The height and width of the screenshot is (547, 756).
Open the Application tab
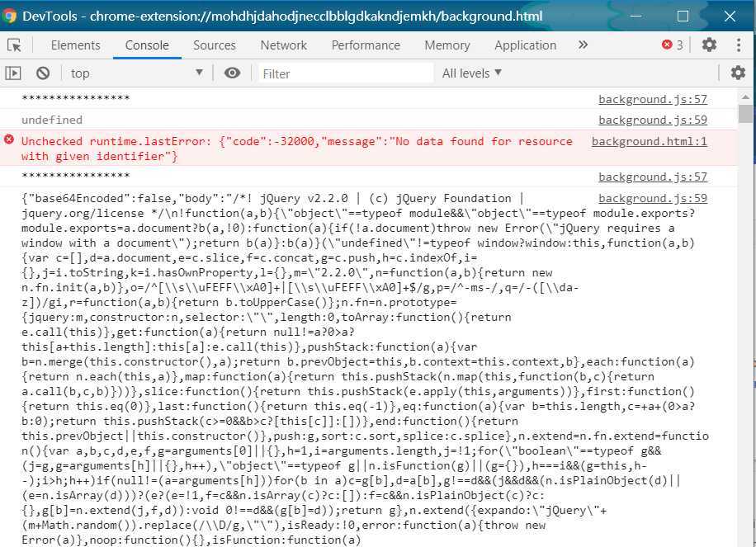[x=526, y=45]
